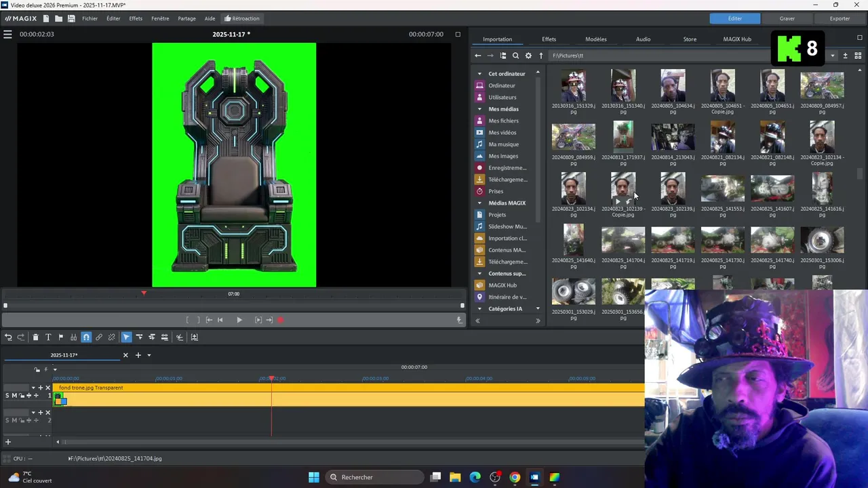This screenshot has width=868, height=488.
Task: Save the project with the floppy disk icon
Action: (71, 18)
